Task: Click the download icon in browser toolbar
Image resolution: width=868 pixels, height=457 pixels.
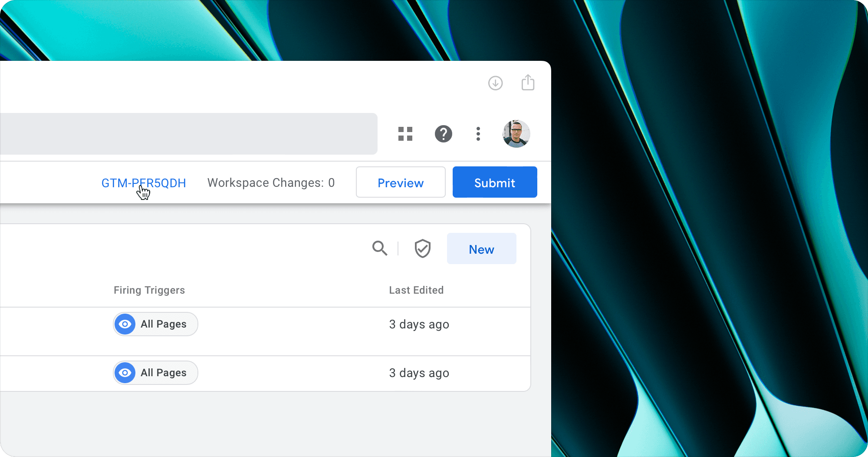Action: (x=495, y=83)
